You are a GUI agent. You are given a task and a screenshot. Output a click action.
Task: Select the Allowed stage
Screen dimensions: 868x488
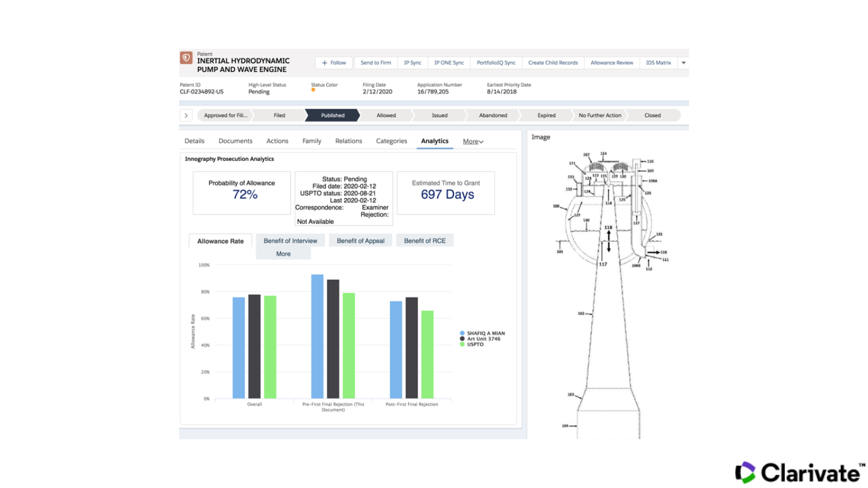click(386, 115)
